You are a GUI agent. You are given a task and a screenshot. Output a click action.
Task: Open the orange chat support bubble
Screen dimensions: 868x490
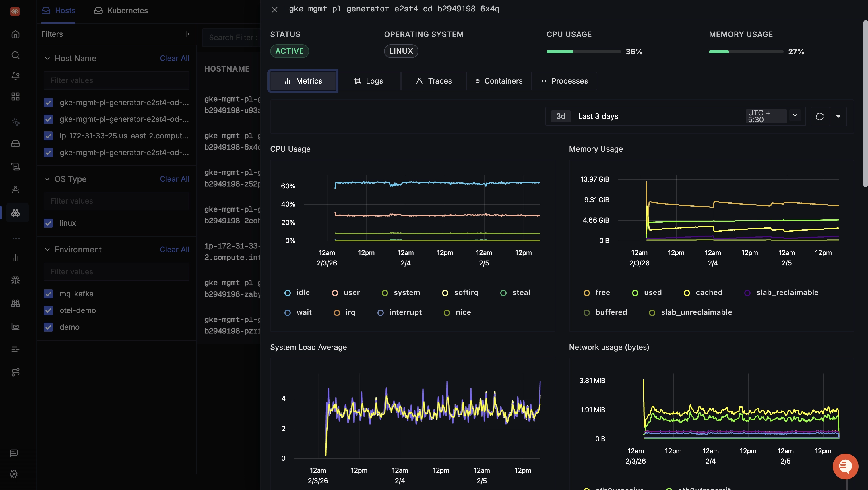point(845,466)
